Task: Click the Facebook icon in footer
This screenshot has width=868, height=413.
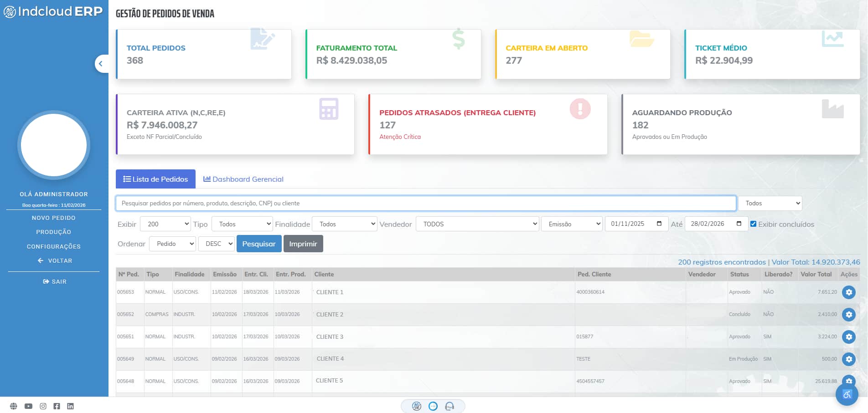Action: tap(57, 406)
